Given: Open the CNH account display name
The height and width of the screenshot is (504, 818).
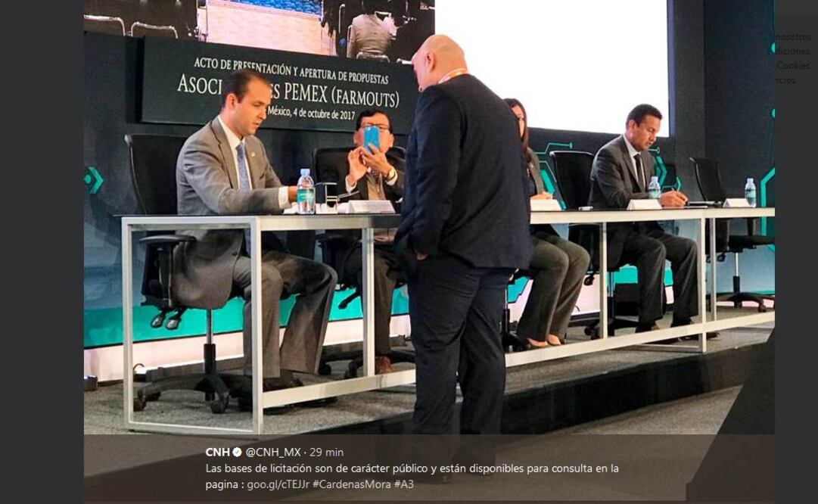Looking at the screenshot, I should coord(217,452).
